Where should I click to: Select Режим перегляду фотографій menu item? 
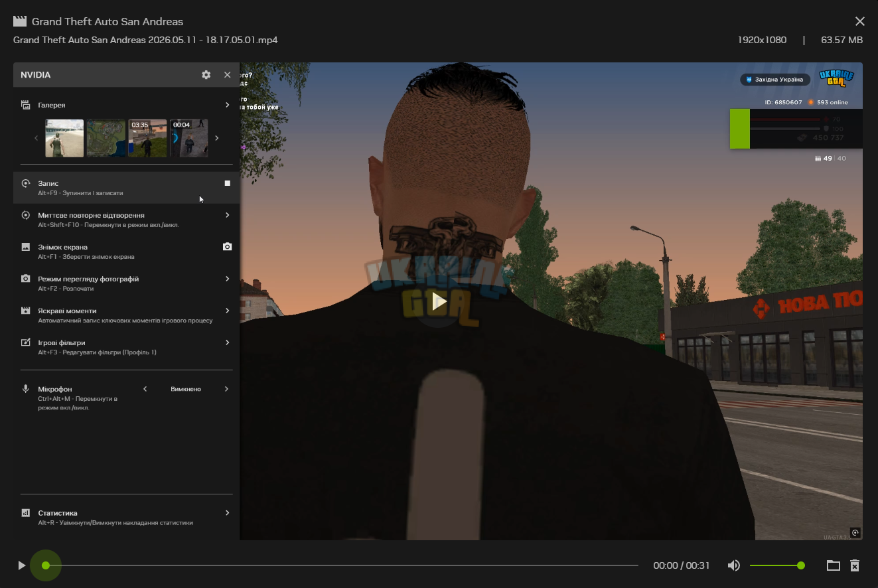(88, 279)
